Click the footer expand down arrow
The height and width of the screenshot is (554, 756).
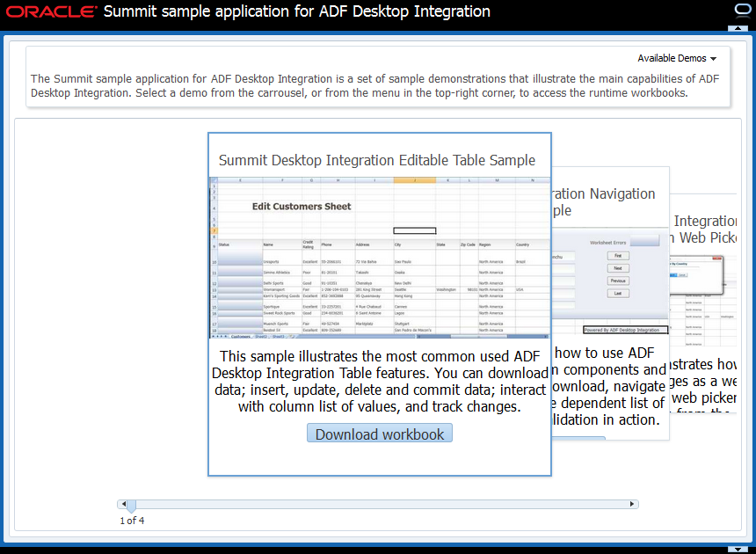click(738, 550)
